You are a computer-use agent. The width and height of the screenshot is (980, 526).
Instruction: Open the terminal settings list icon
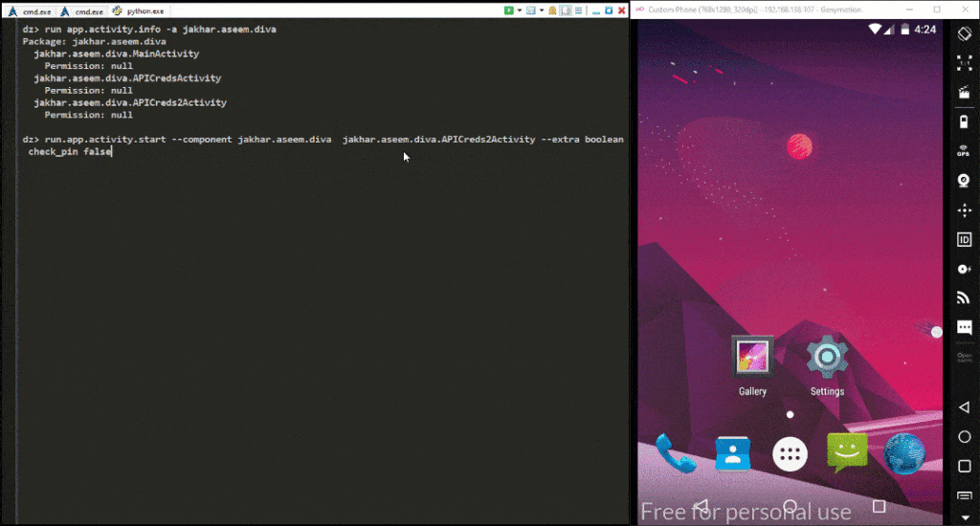coord(579,11)
